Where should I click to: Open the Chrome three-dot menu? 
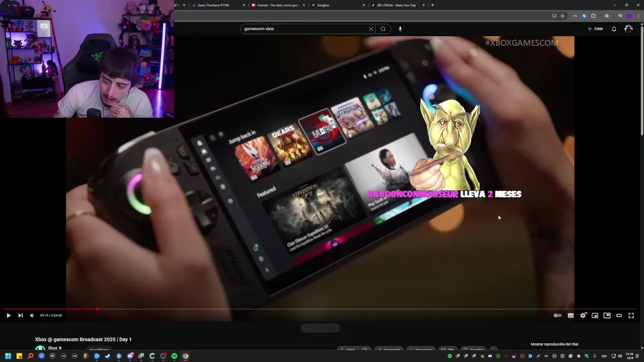point(637,16)
